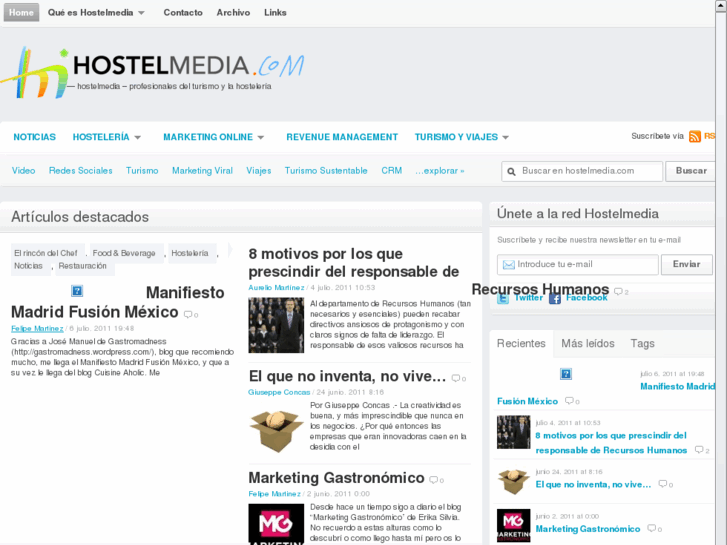Open sidebar MG logo thumbnail in Recientes
This screenshot has height=545, width=727.
(514, 526)
